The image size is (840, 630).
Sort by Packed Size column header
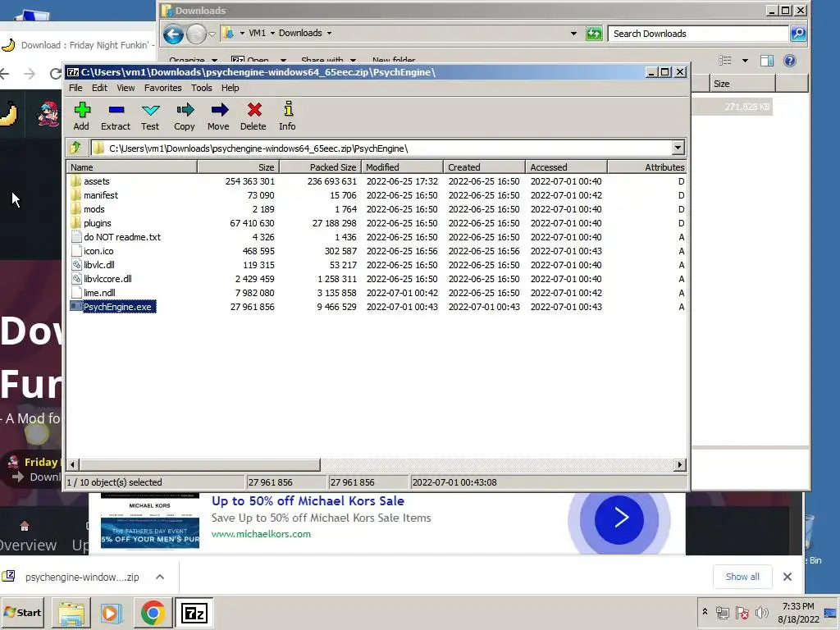tap(321, 167)
